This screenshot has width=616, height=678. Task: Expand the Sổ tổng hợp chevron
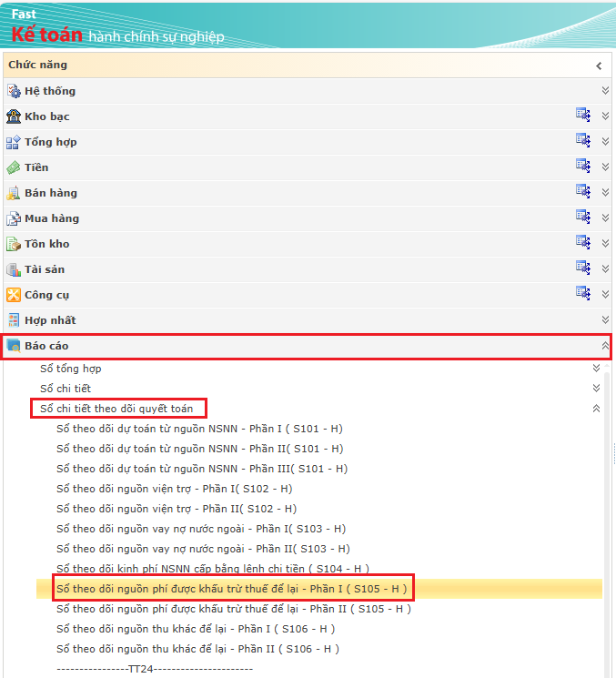point(596,368)
